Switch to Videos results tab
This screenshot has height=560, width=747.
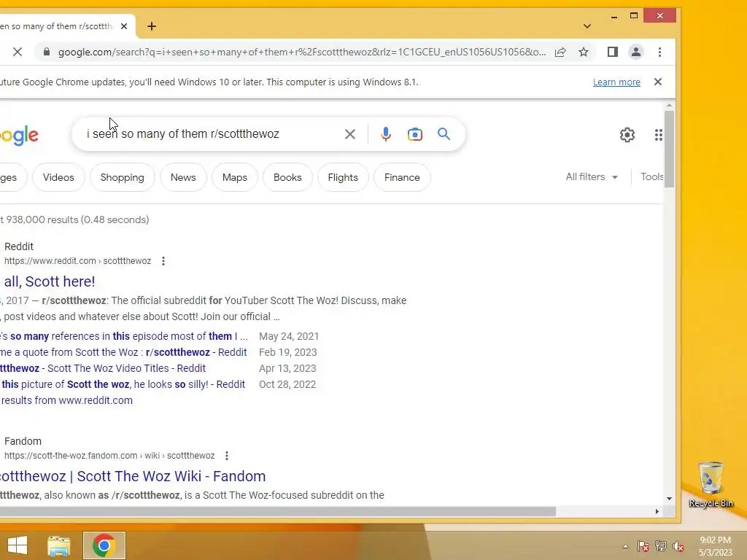tap(58, 177)
